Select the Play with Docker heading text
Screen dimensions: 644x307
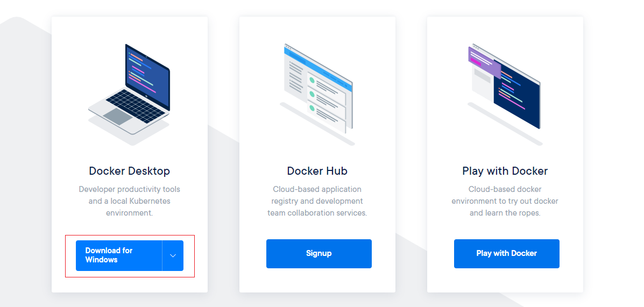(505, 171)
